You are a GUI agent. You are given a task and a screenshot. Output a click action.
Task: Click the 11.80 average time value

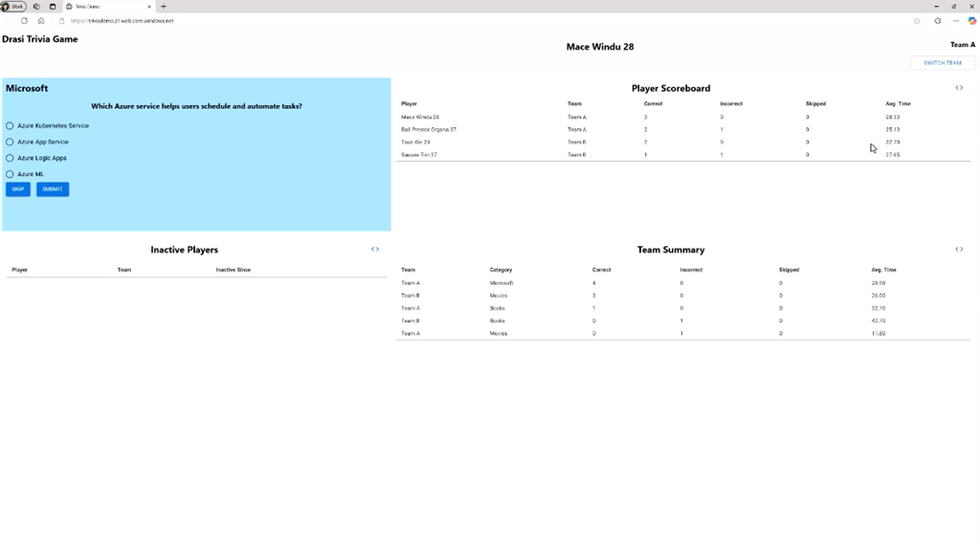pyautogui.click(x=879, y=333)
